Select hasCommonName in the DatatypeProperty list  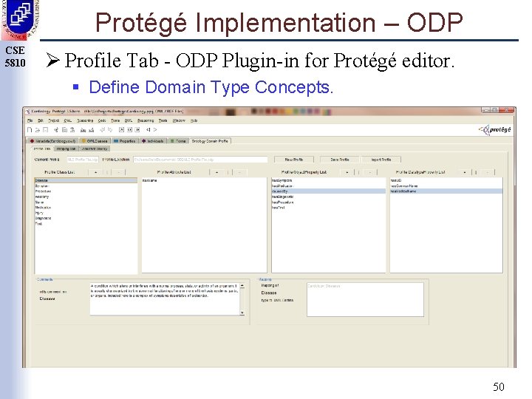tap(446, 186)
